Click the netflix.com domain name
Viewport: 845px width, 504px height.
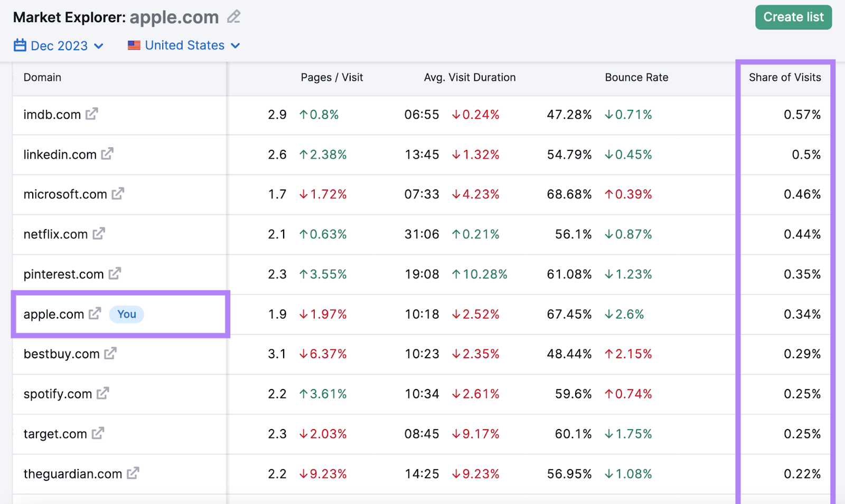(55, 234)
